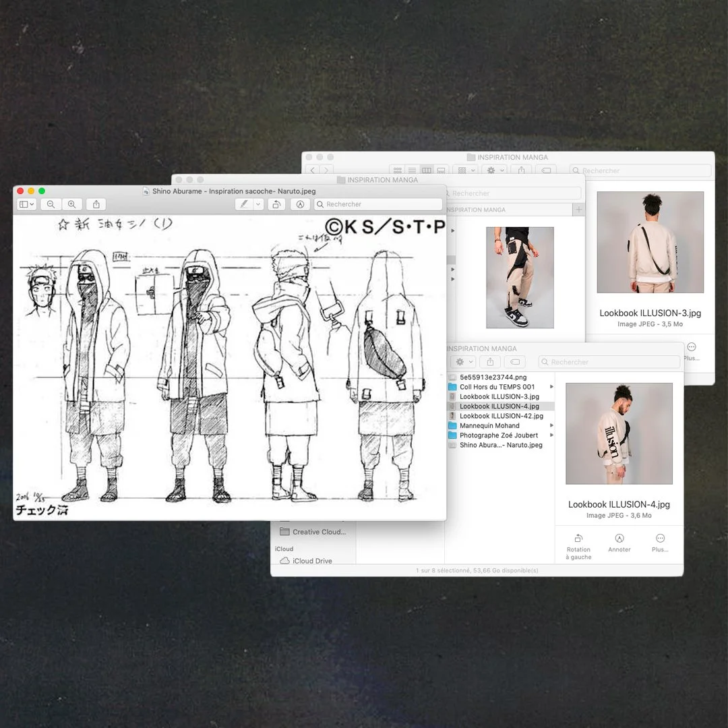Switch rearmost Finder window to gallery view

click(441, 171)
